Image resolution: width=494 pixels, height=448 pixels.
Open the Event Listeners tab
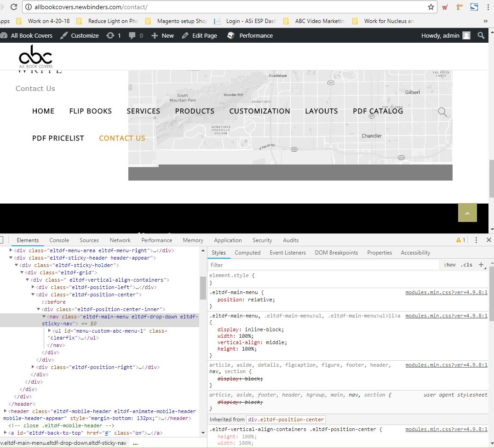coord(287,253)
